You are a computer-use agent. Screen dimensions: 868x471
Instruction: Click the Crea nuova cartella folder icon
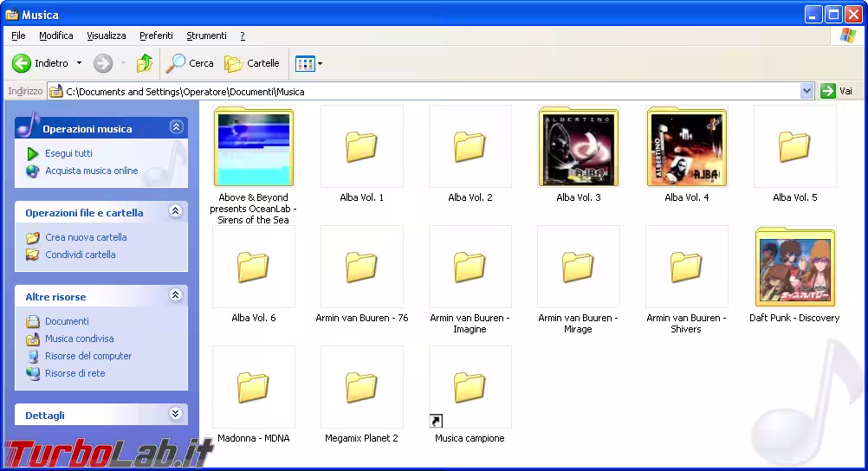33,237
